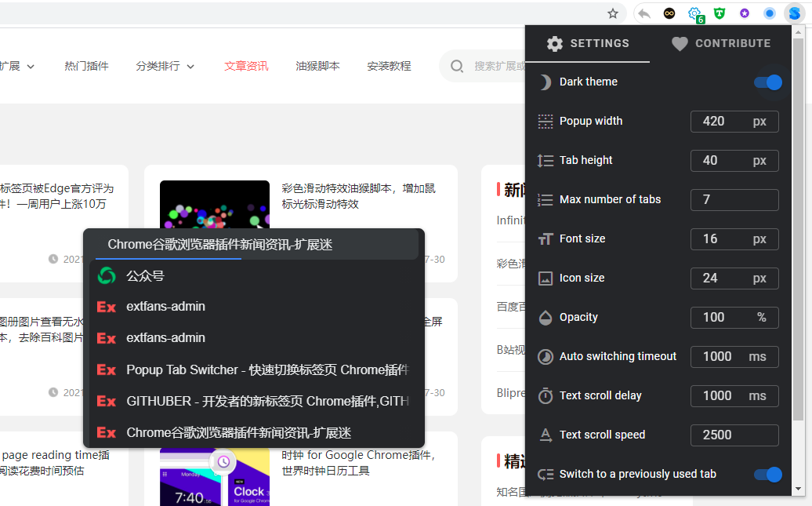The image size is (812, 506).
Task: Click the Popup Tab Switcher extension icon
Action: (x=795, y=13)
